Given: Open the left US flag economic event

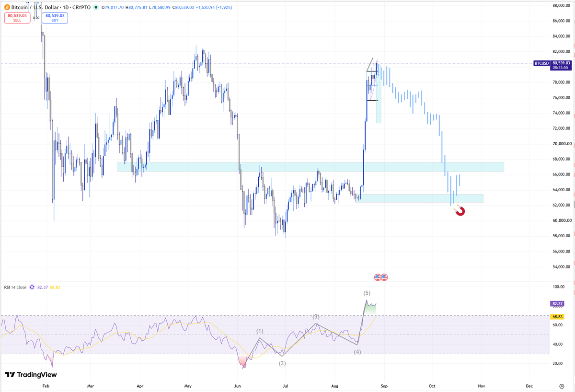Looking at the screenshot, I should pos(378,277).
